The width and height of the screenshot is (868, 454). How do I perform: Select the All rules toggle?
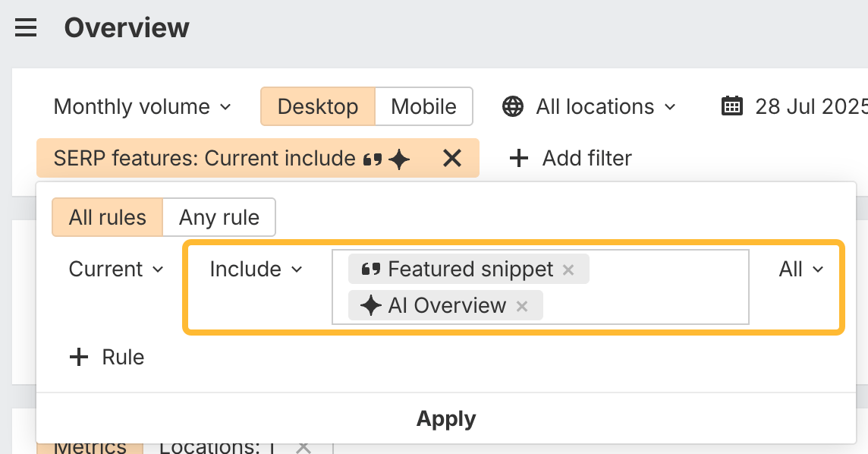107,218
